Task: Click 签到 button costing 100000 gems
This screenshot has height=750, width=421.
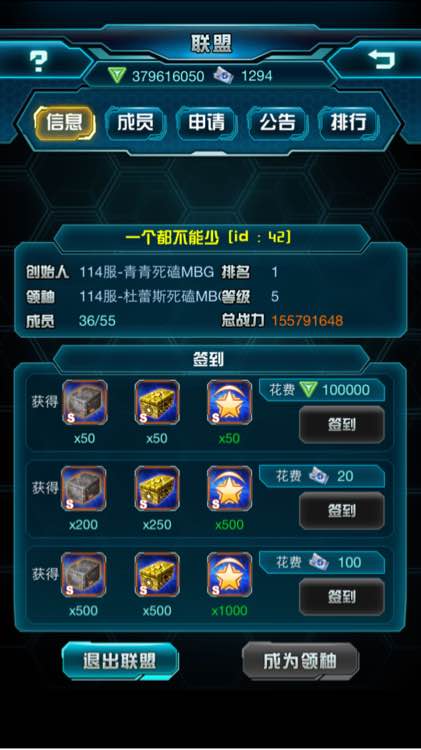Action: (x=342, y=424)
